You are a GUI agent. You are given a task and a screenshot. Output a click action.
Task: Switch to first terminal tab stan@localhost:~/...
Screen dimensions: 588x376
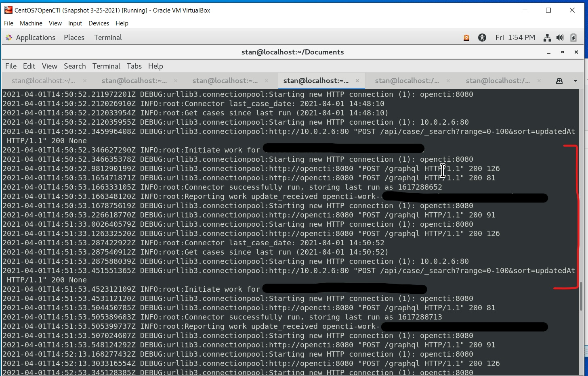[43, 81]
